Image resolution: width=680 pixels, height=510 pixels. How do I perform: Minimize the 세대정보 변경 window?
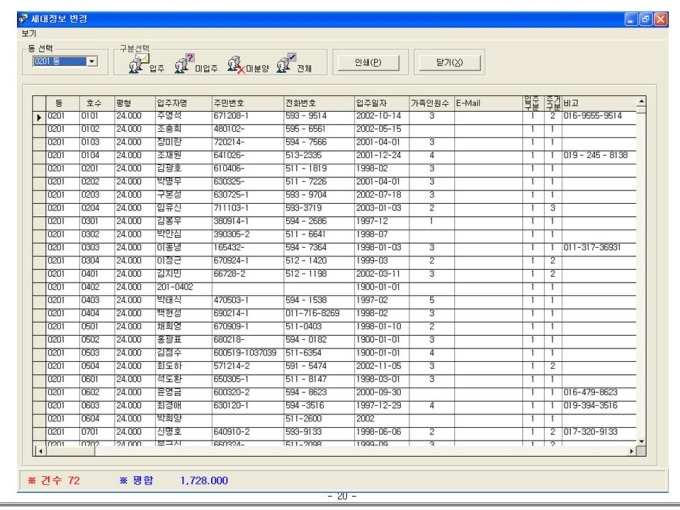631,19
